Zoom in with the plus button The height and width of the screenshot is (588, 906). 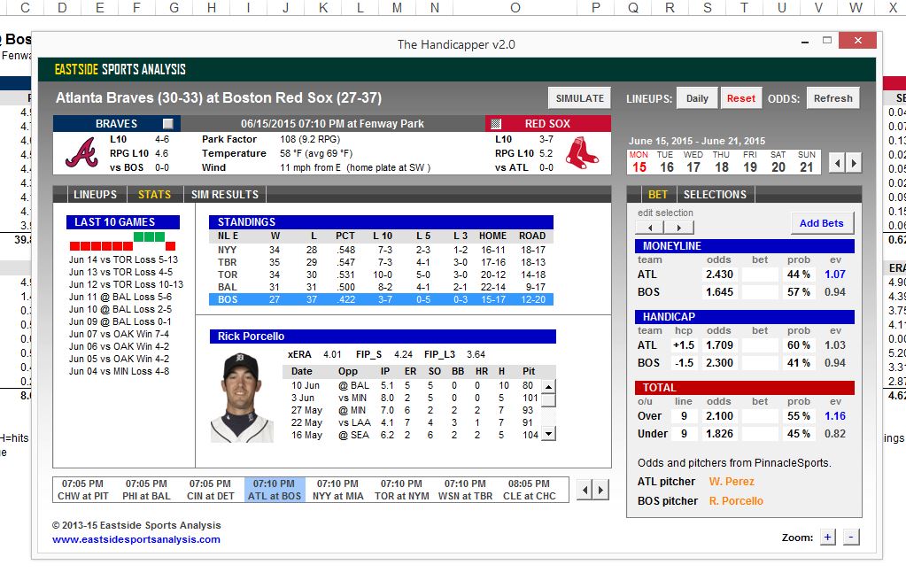[827, 538]
